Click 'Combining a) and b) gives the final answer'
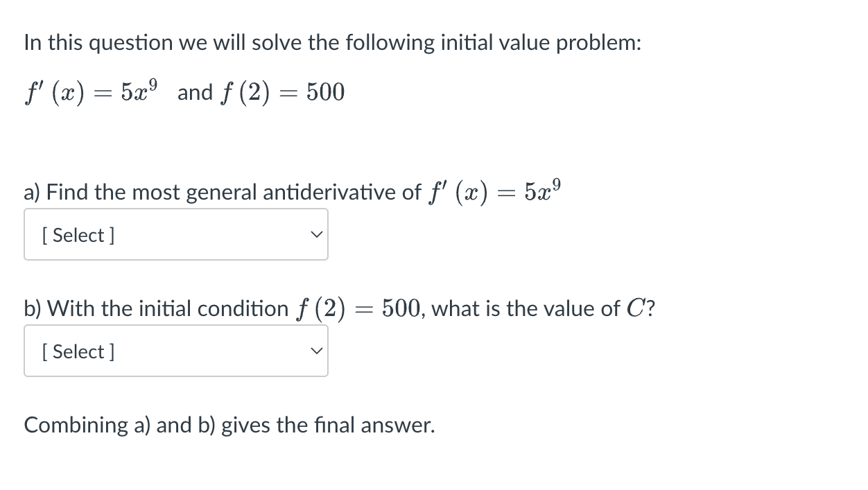The image size is (868, 490). pyautogui.click(x=229, y=425)
